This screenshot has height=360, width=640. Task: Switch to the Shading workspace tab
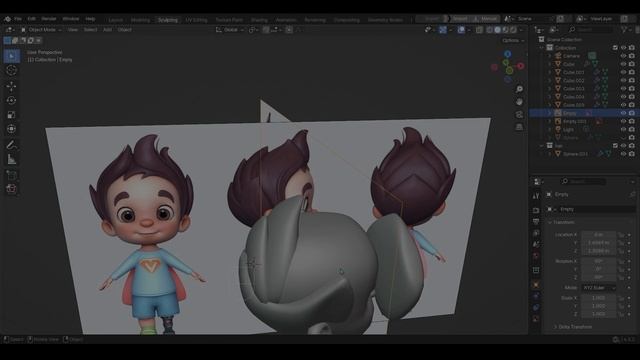(259, 20)
